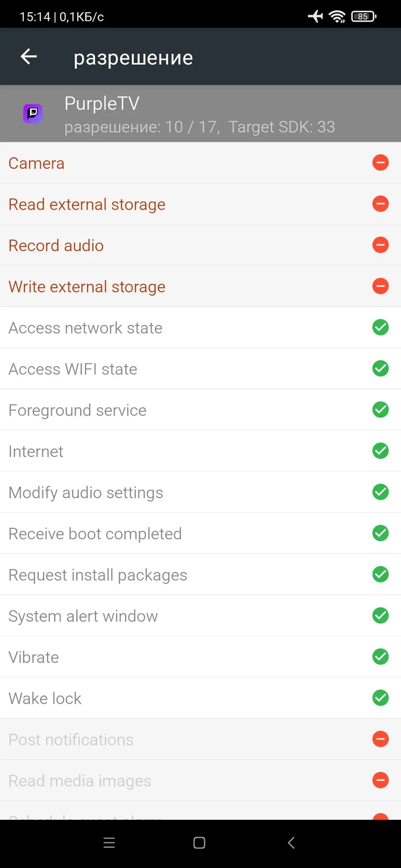401x868 pixels.
Task: Tap the red denied icon for Camera
Action: pyautogui.click(x=380, y=163)
